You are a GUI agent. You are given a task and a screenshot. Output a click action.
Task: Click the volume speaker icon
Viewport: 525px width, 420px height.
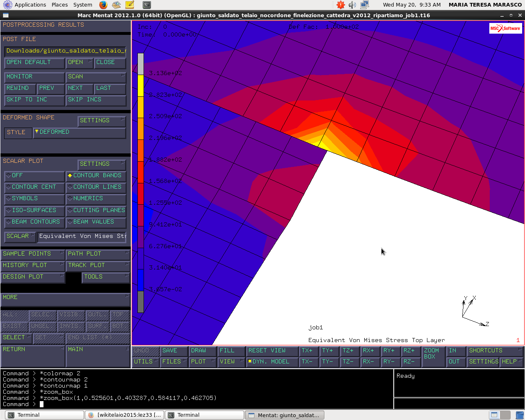(x=352, y=5)
